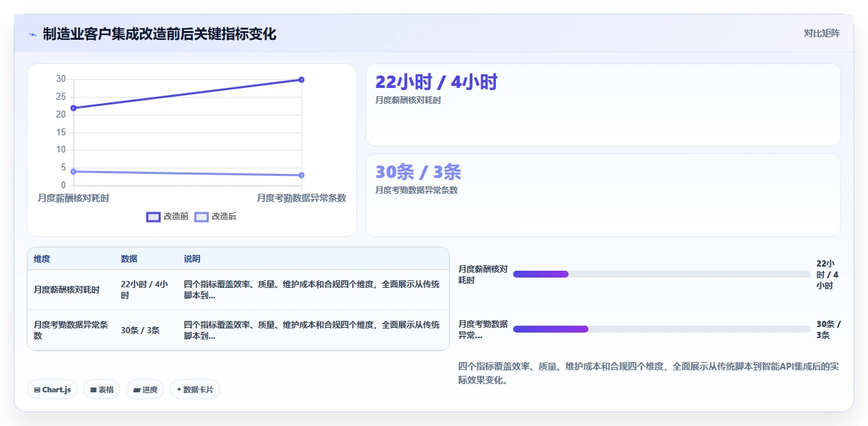Image resolution: width=868 pixels, height=426 pixels.
Task: Click the 进度 tag chip
Action: [145, 390]
